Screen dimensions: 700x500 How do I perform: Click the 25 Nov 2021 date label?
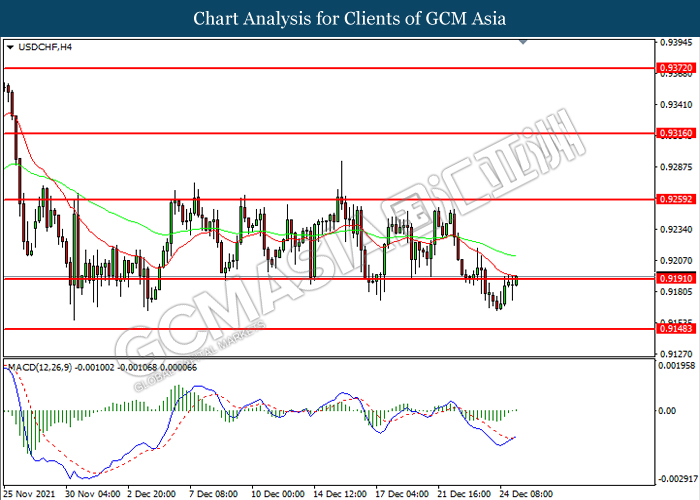pos(30,493)
